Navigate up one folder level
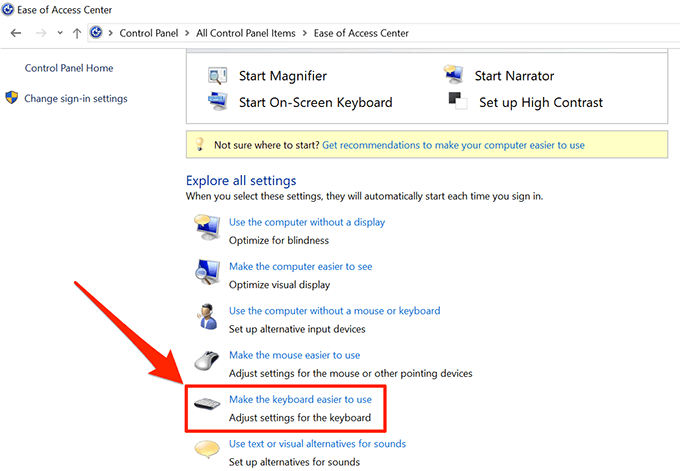Image resolution: width=680 pixels, height=471 pixels. (77, 33)
